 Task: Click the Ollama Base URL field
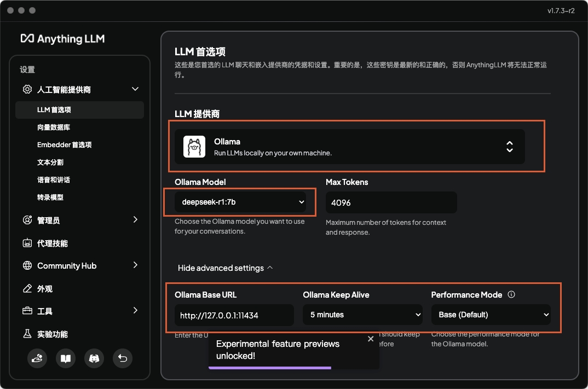pos(234,315)
